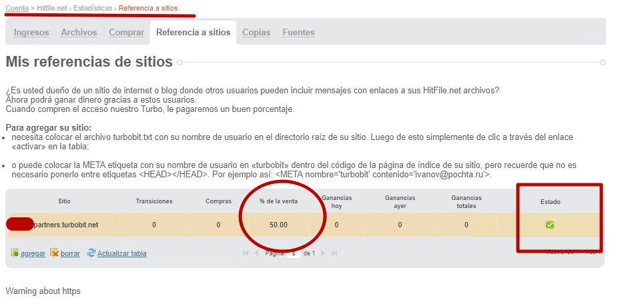Open the Comprar tab
Screen dimensions: 644x306
point(127,33)
